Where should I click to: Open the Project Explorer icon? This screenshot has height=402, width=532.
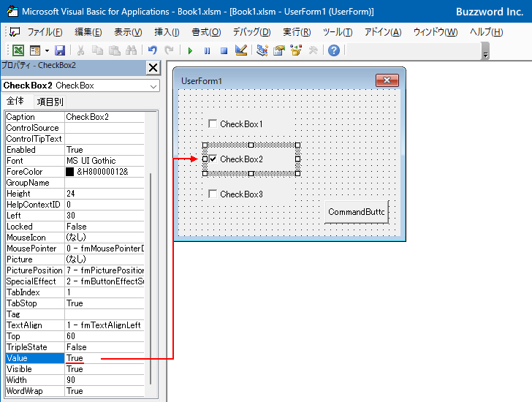click(262, 50)
